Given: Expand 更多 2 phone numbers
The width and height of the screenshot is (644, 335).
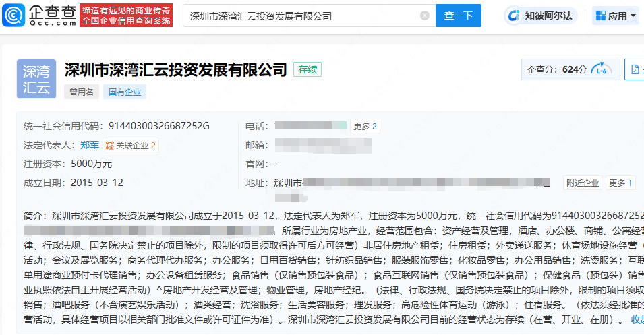Looking at the screenshot, I should pyautogui.click(x=365, y=126).
